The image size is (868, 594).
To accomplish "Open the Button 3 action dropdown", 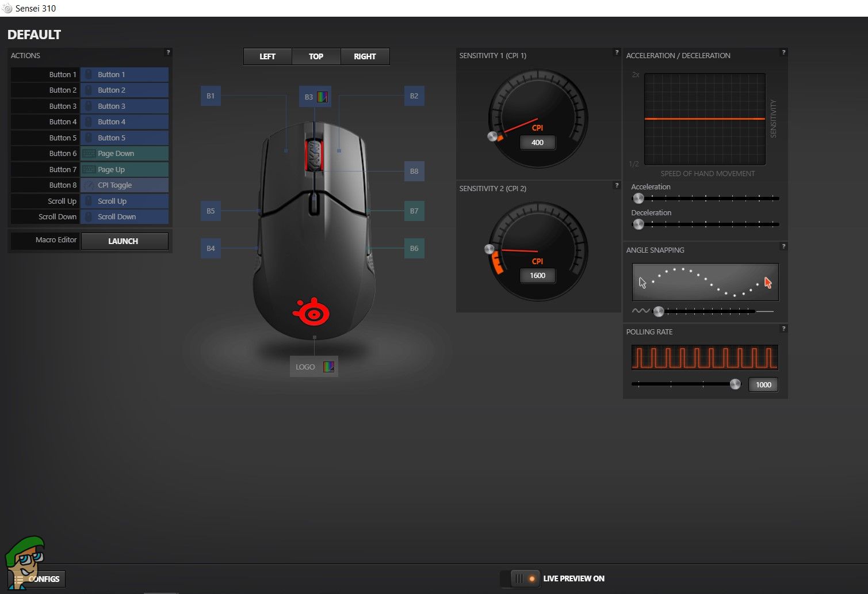I will [x=124, y=106].
